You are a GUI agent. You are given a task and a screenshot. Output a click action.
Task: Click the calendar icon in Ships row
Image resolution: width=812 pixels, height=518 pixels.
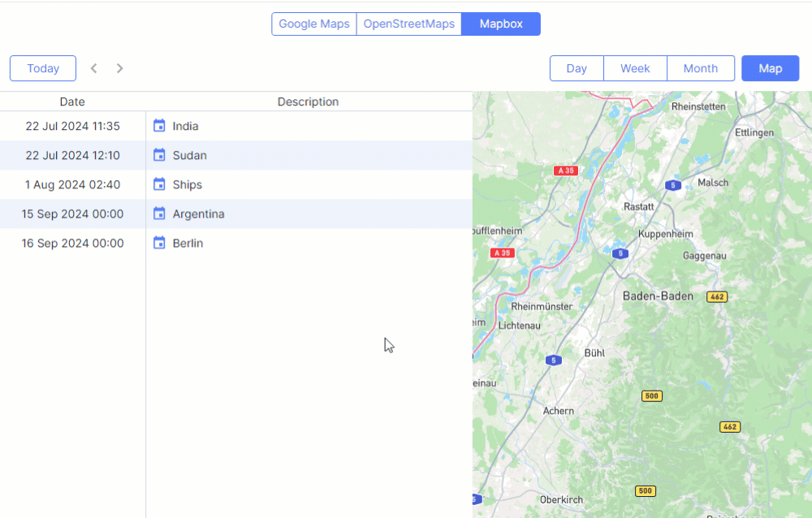(x=159, y=184)
